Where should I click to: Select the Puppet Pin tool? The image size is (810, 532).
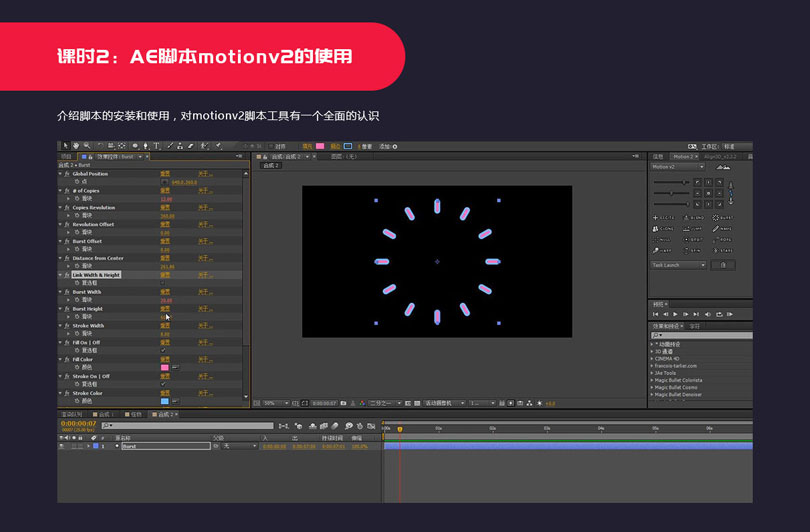tap(218, 146)
